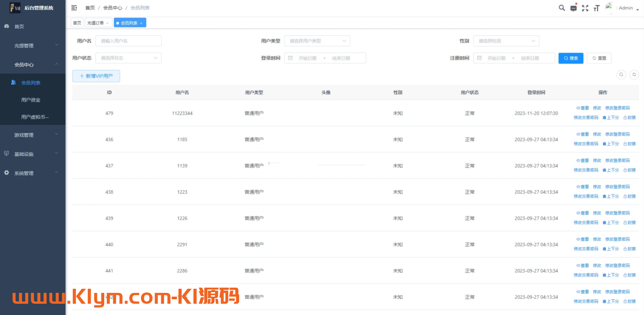Click calendar icon in 注册时间 field
The height and width of the screenshot is (315, 644).
pyautogui.click(x=479, y=58)
